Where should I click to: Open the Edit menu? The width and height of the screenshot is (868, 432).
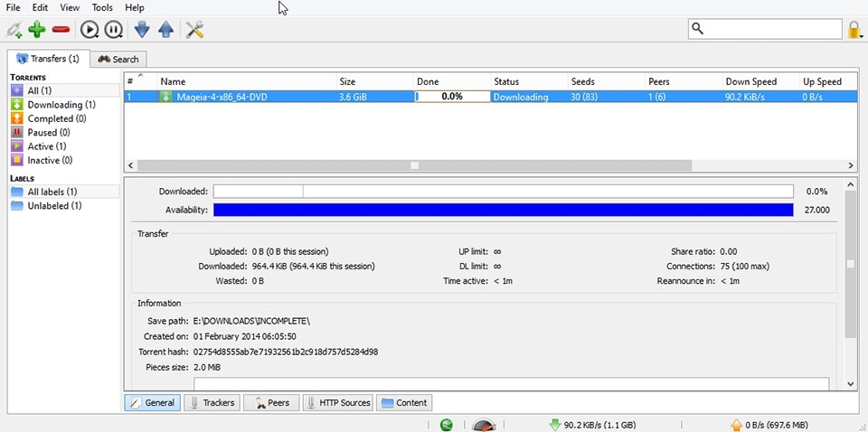click(x=40, y=8)
